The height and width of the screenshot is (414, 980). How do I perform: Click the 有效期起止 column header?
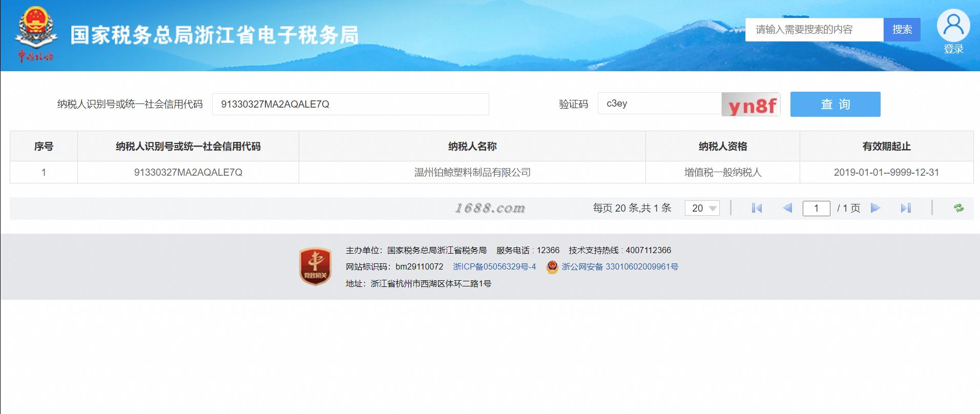[886, 147]
